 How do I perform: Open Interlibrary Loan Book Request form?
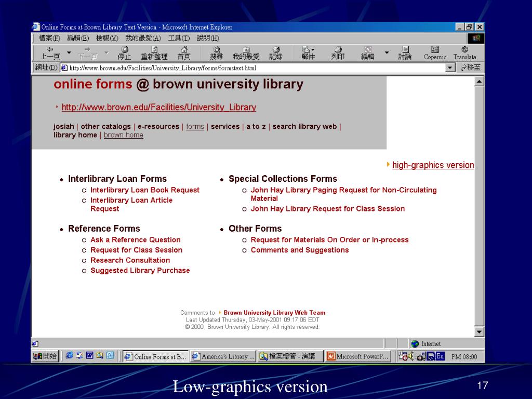(145, 190)
